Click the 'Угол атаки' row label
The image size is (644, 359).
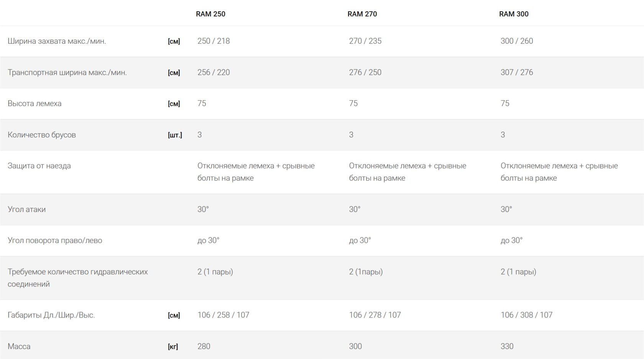(x=26, y=210)
